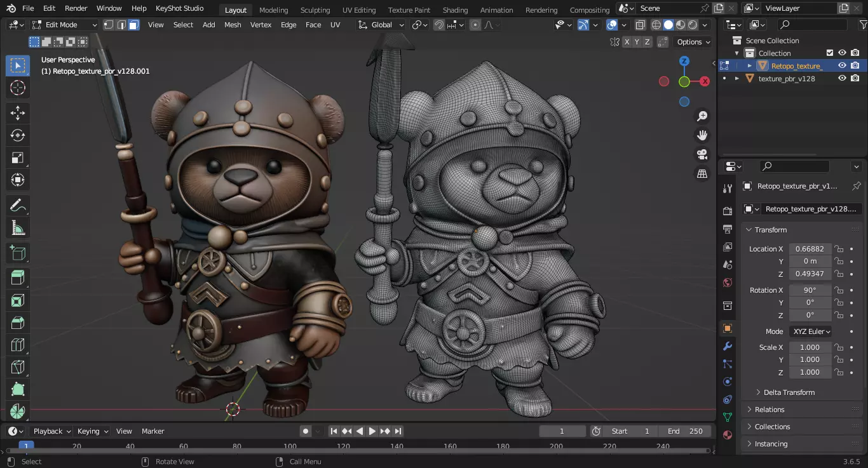Image resolution: width=868 pixels, height=468 pixels.
Task: Open the Edit Mode dropdown
Action: [x=65, y=25]
